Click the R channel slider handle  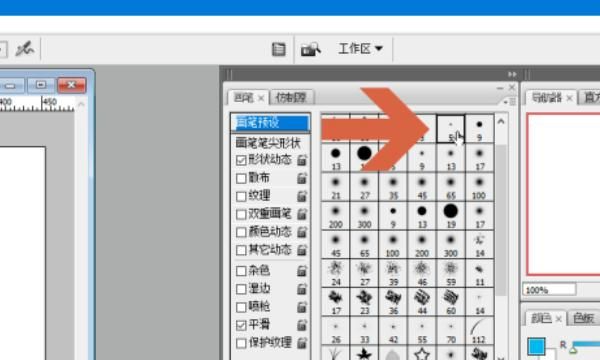pyautogui.click(x=573, y=349)
